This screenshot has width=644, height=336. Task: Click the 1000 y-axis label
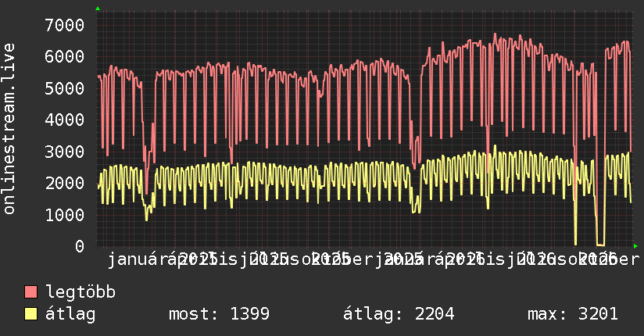click(65, 215)
